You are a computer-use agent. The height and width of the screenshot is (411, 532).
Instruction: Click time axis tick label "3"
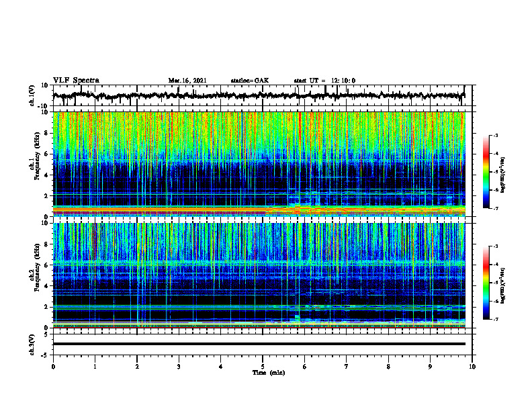click(179, 367)
